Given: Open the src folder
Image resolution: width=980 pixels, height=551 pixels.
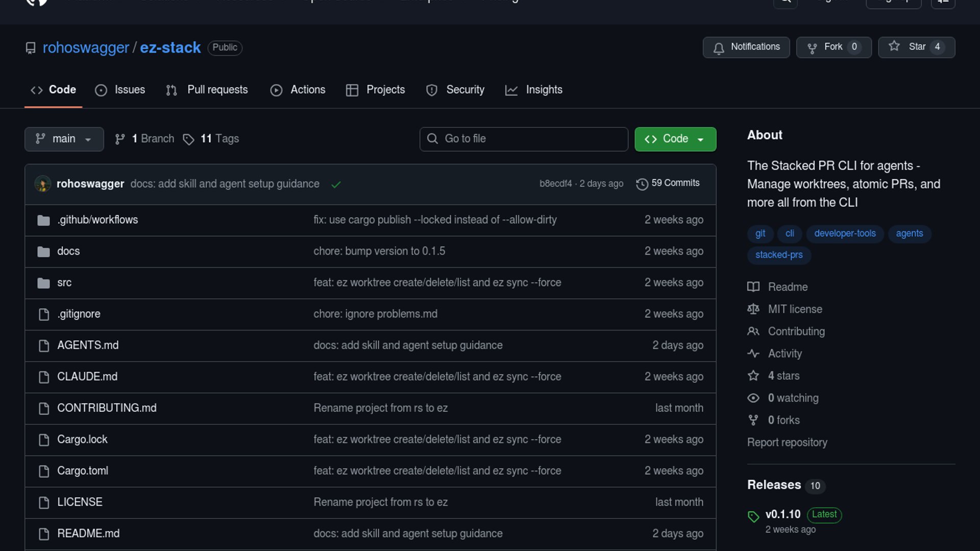Looking at the screenshot, I should [64, 283].
